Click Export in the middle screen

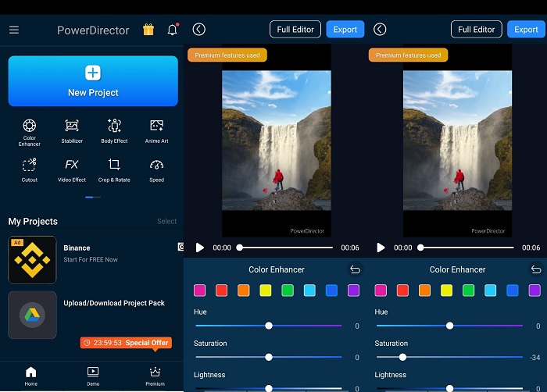345,30
